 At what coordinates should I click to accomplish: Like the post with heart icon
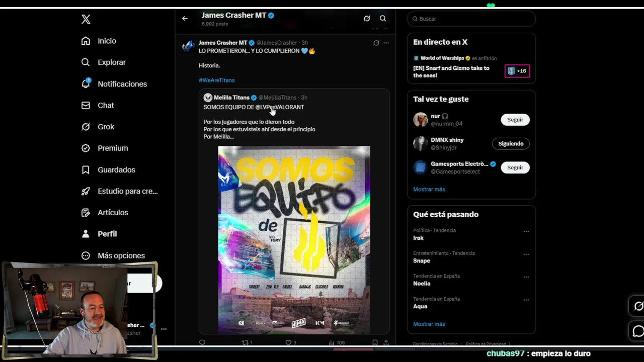(x=288, y=342)
